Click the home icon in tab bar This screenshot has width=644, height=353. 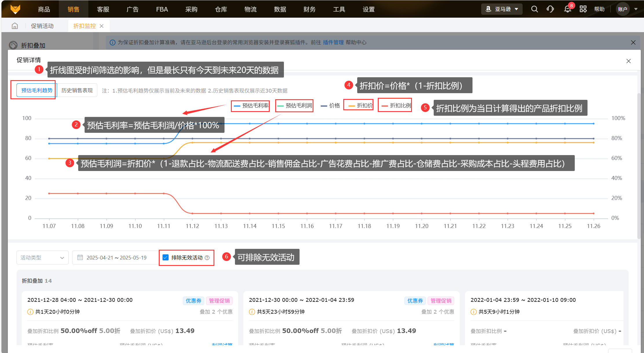[x=15, y=26]
